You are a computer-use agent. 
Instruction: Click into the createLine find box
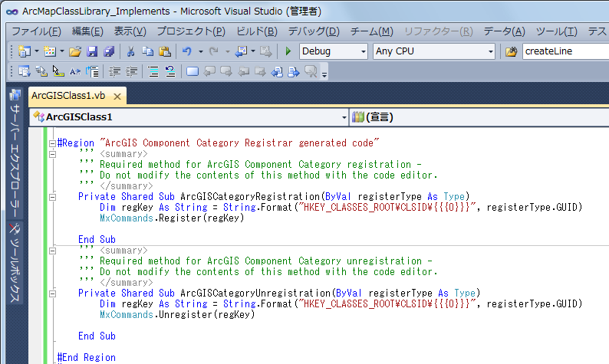point(566,51)
